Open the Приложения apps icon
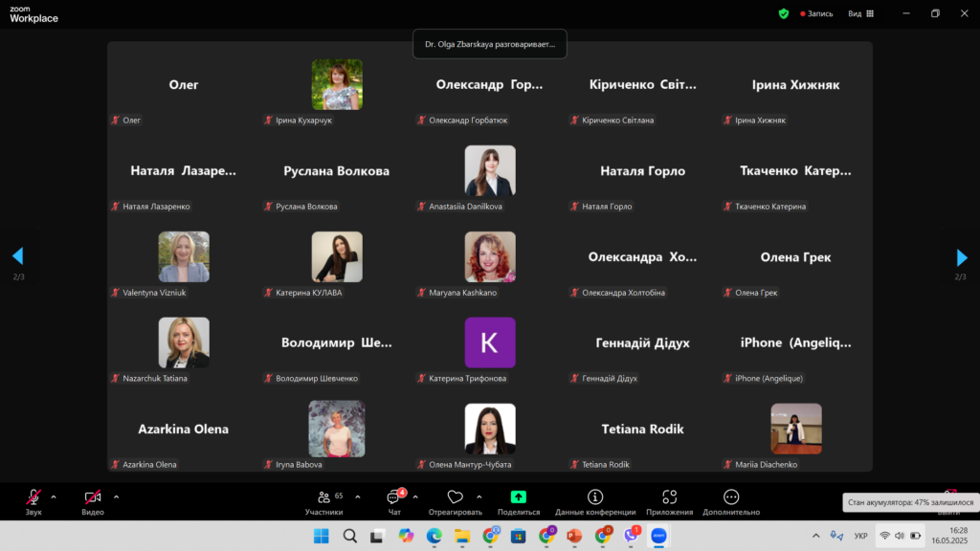Viewport: 980px width, 551px height. pos(669,501)
